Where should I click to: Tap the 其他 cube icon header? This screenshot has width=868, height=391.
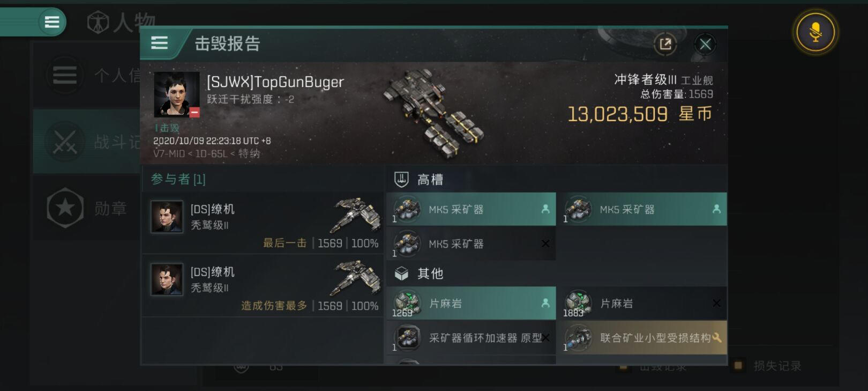401,274
